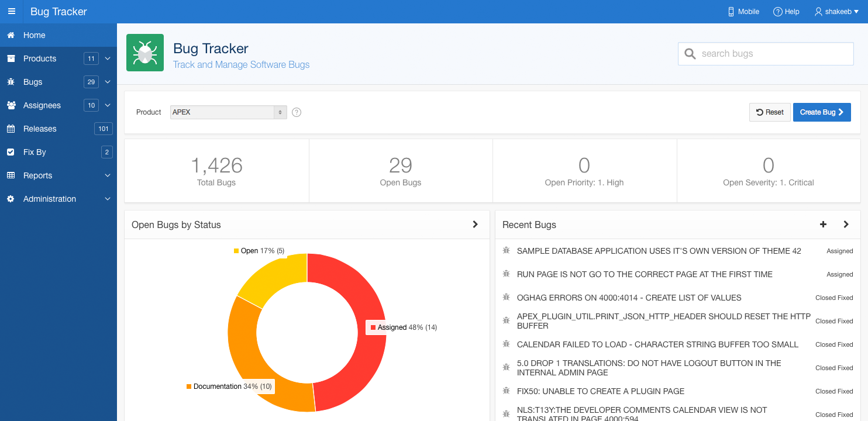Click the plus icon in Recent Bugs
The height and width of the screenshot is (421, 868).
(823, 225)
